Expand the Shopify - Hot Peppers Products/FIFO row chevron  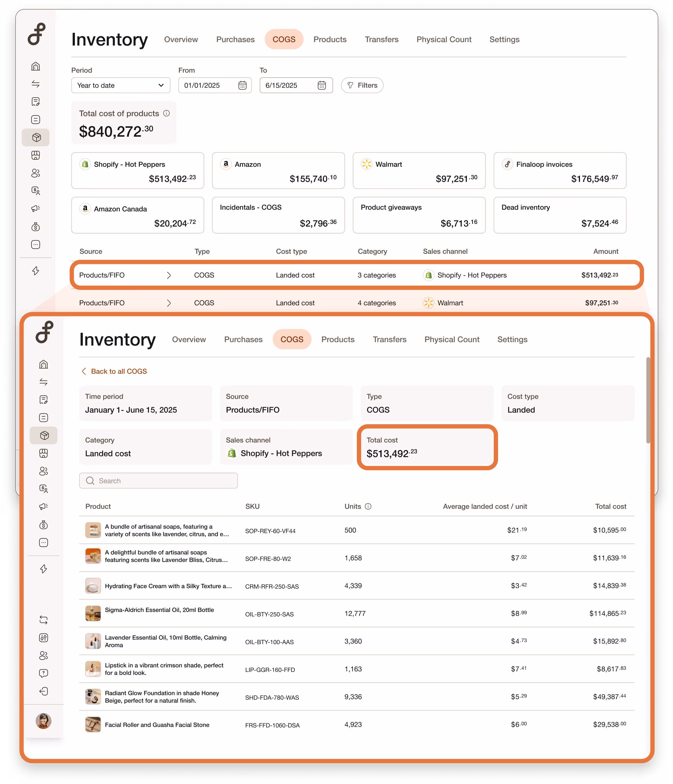(x=169, y=275)
